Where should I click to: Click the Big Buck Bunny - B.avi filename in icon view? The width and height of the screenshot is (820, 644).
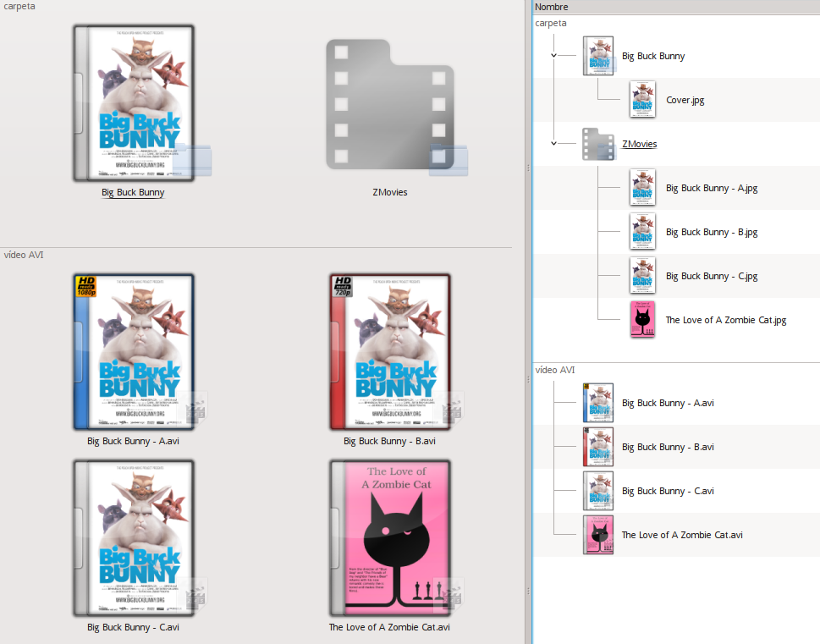(x=389, y=441)
